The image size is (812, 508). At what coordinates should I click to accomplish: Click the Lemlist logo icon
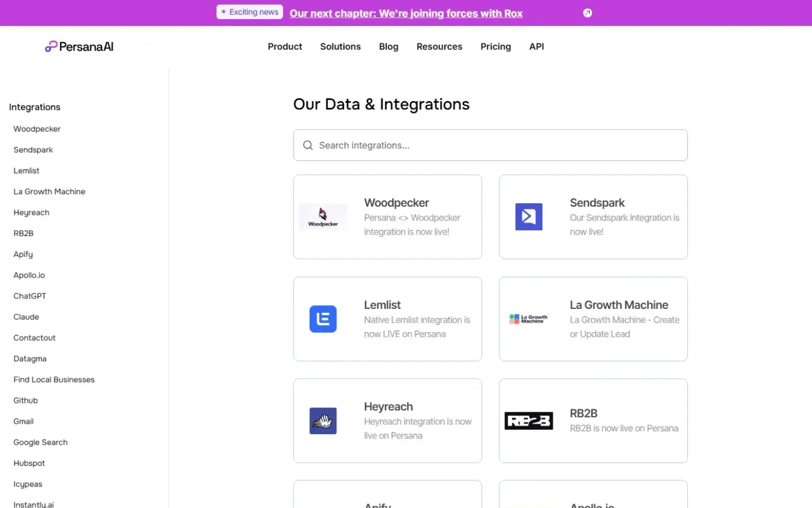tap(323, 319)
